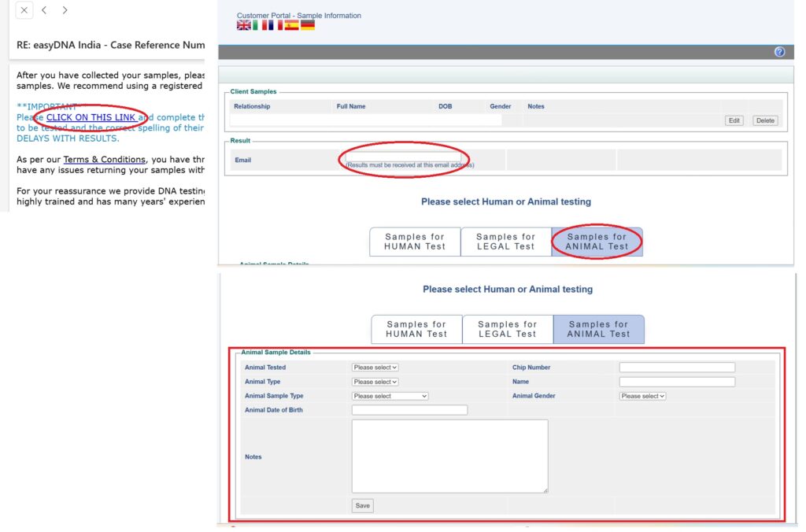Open the blue help question-mark icon
The height and width of the screenshot is (532, 806).
point(779,52)
